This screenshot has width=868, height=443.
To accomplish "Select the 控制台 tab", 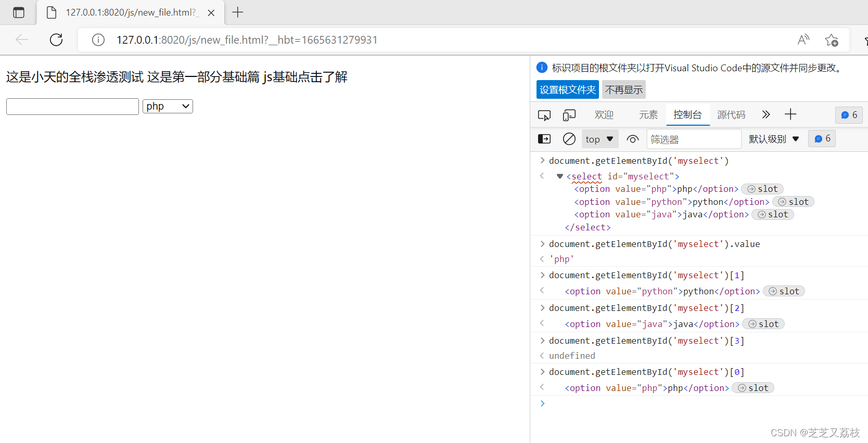I will point(687,114).
